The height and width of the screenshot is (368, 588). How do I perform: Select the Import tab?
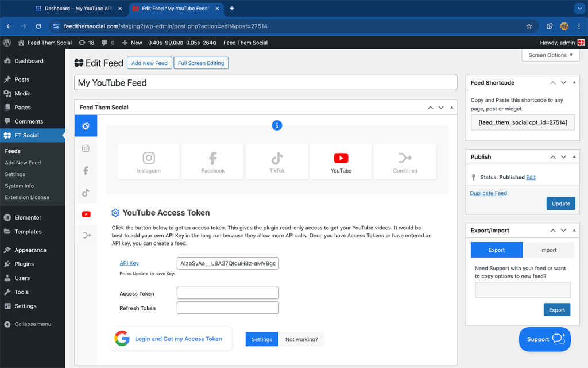coord(548,250)
